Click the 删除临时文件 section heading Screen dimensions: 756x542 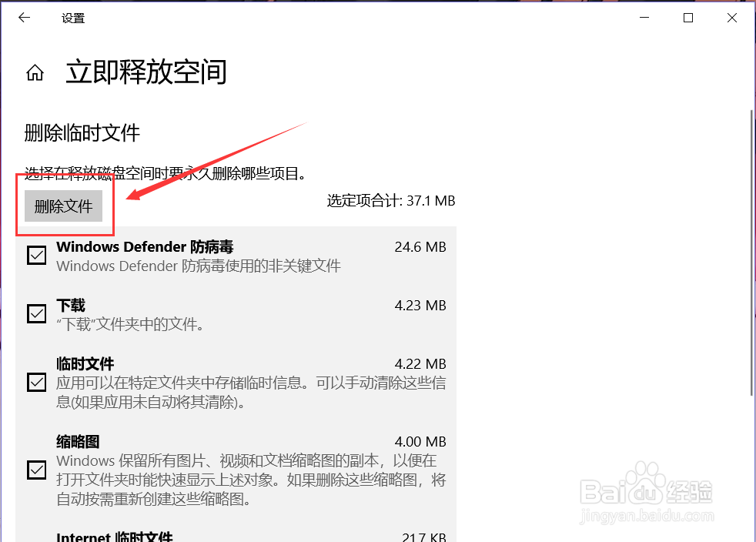point(82,132)
